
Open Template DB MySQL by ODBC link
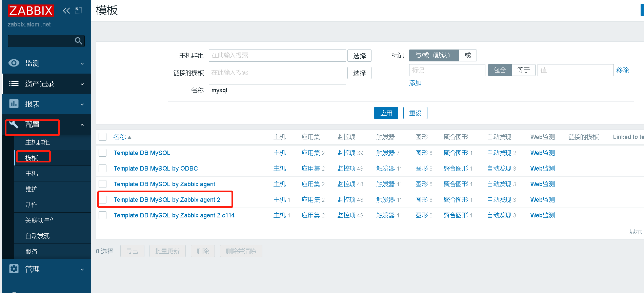156,169
